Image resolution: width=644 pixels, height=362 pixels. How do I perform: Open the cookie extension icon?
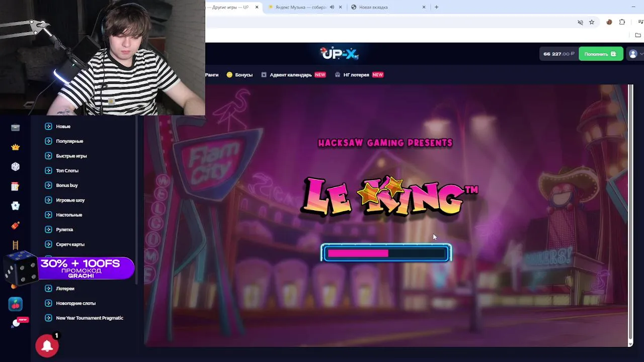point(609,22)
